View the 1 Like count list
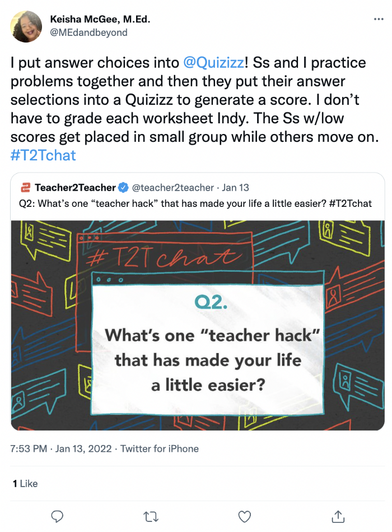The image size is (392, 532). [25, 483]
